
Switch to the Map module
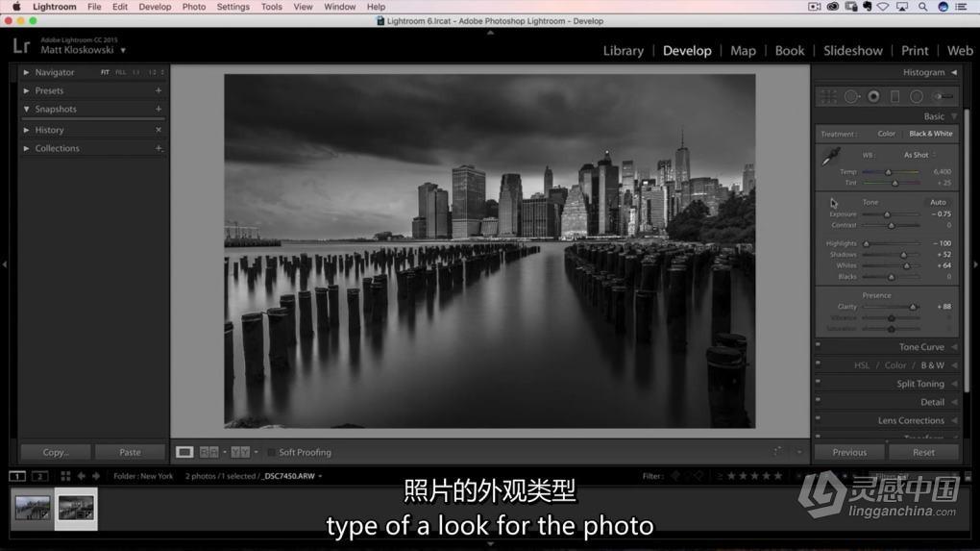743,51
